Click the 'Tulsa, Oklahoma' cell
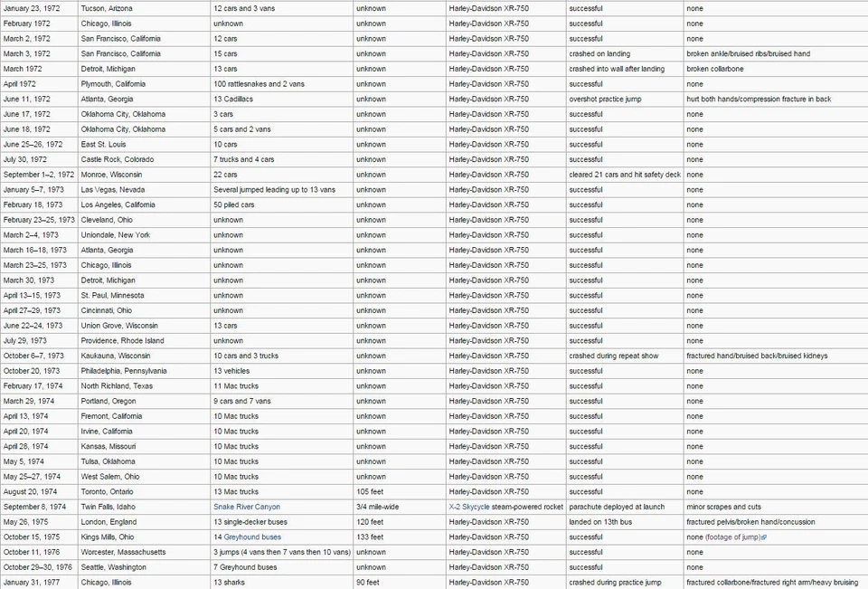Viewport: 868px width, 589px height. pos(144,461)
